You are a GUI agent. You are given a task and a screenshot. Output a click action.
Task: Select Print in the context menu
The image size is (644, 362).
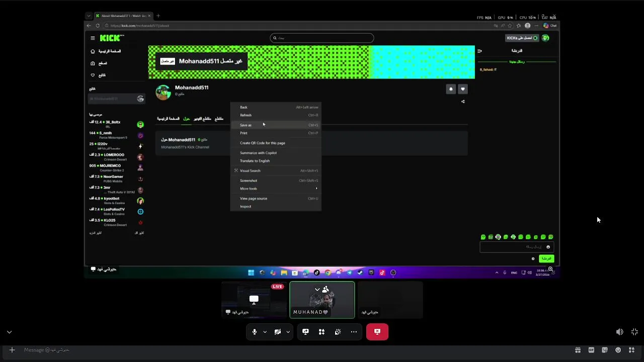(276, 133)
